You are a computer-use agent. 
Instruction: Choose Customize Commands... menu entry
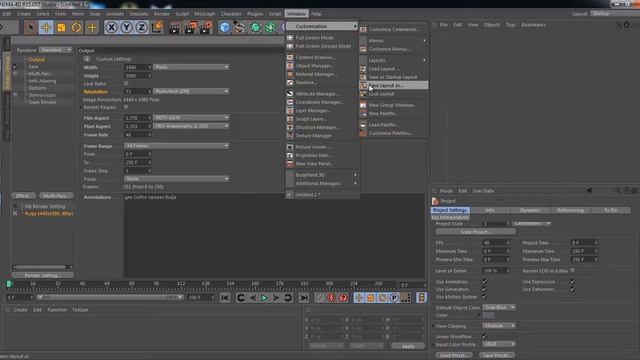(x=393, y=29)
